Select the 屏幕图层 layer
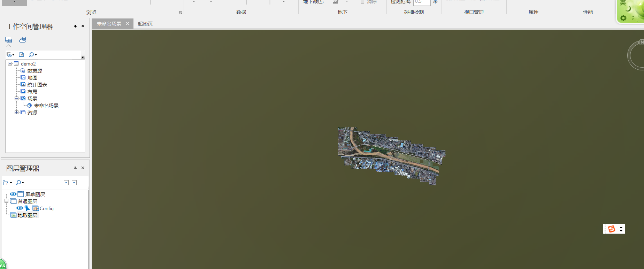 tap(35, 194)
